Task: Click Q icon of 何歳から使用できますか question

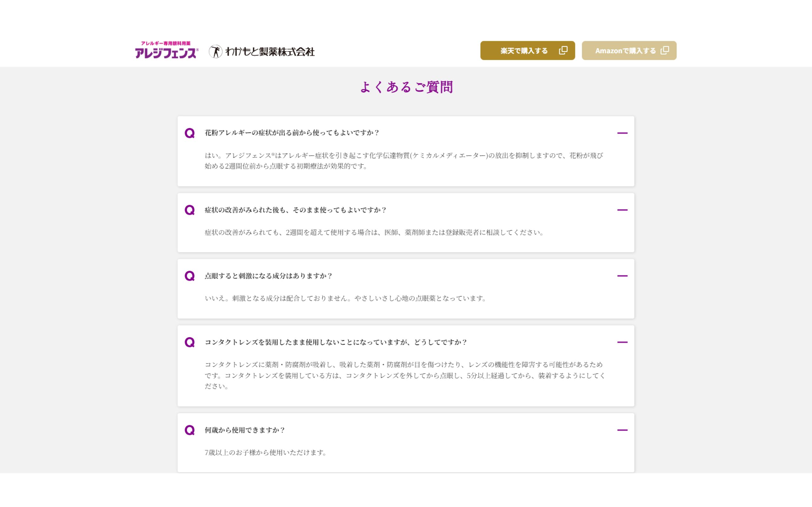Action: click(x=190, y=430)
